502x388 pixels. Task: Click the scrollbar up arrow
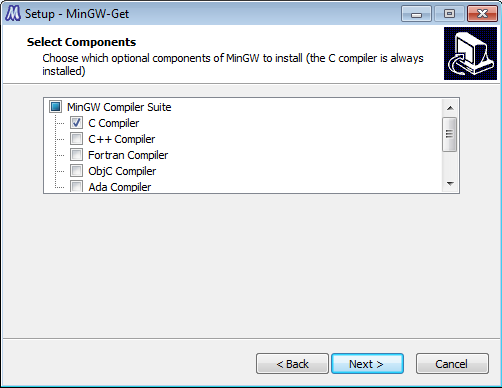pyautogui.click(x=450, y=108)
